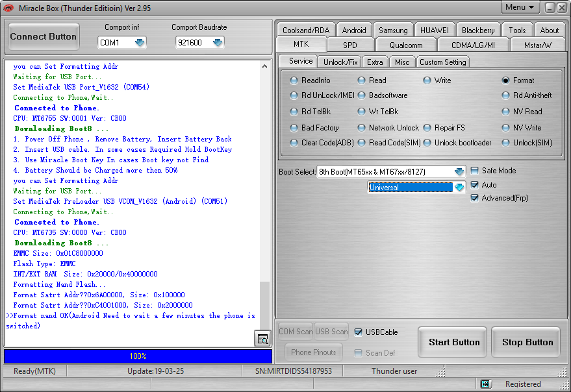Click the Connect Button
The height and width of the screenshot is (392, 571).
(44, 36)
